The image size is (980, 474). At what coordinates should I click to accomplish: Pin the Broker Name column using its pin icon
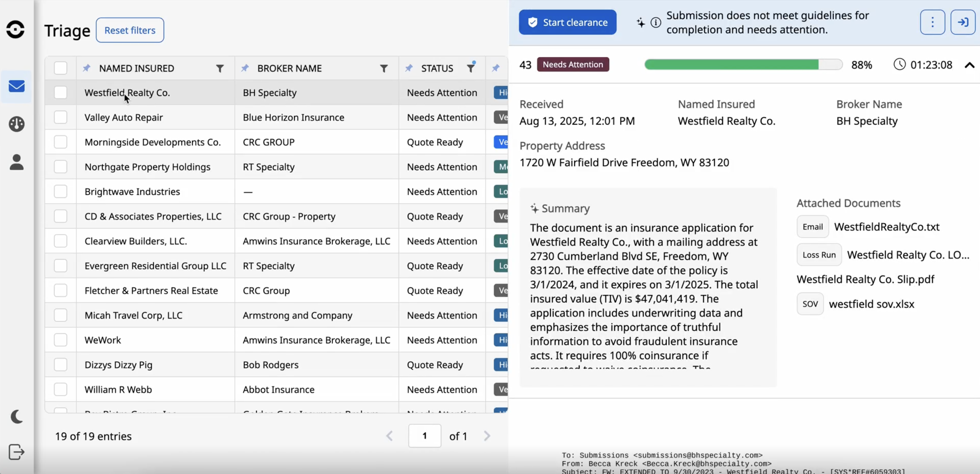[x=245, y=68]
